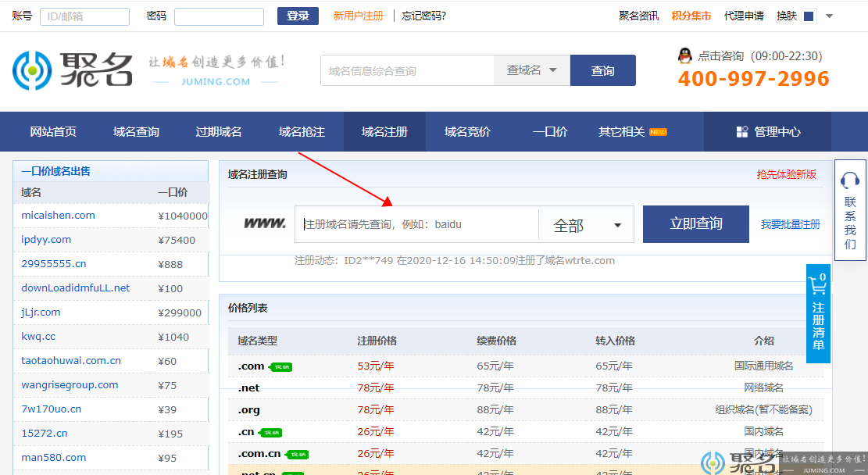
Task: Open the kwq.cc domain listing
Action: (38, 337)
